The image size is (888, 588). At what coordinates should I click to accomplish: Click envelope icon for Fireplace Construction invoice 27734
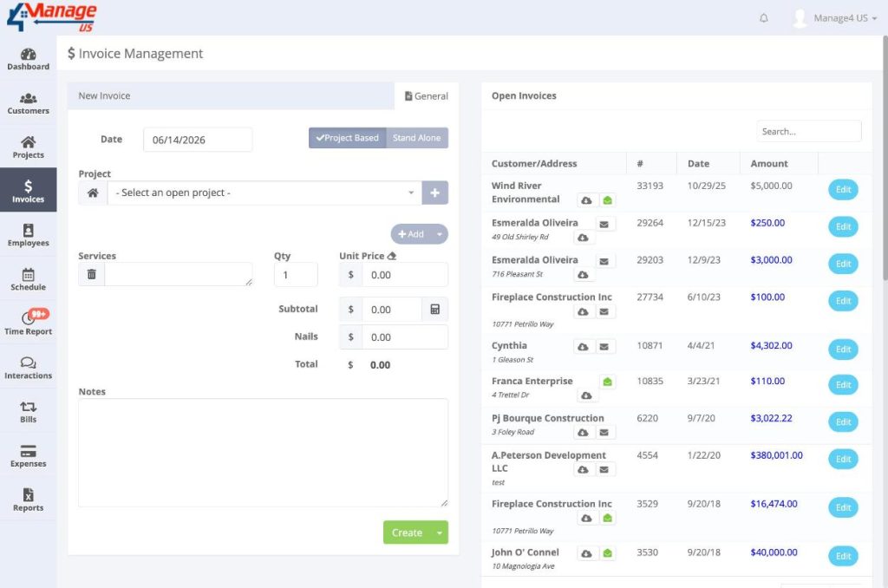pos(604,311)
